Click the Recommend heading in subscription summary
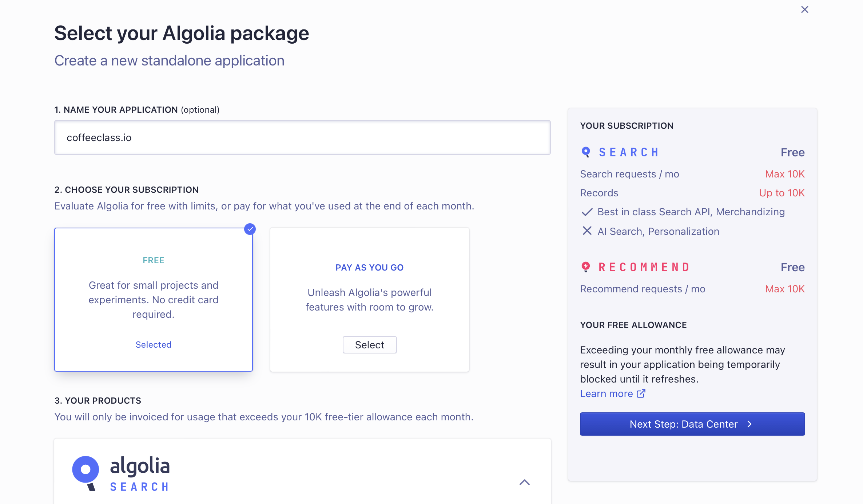 tap(644, 267)
